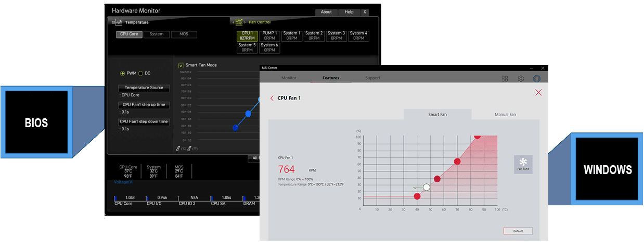Click the Fan Tune icon
The height and width of the screenshot is (248, 644).
(x=523, y=163)
